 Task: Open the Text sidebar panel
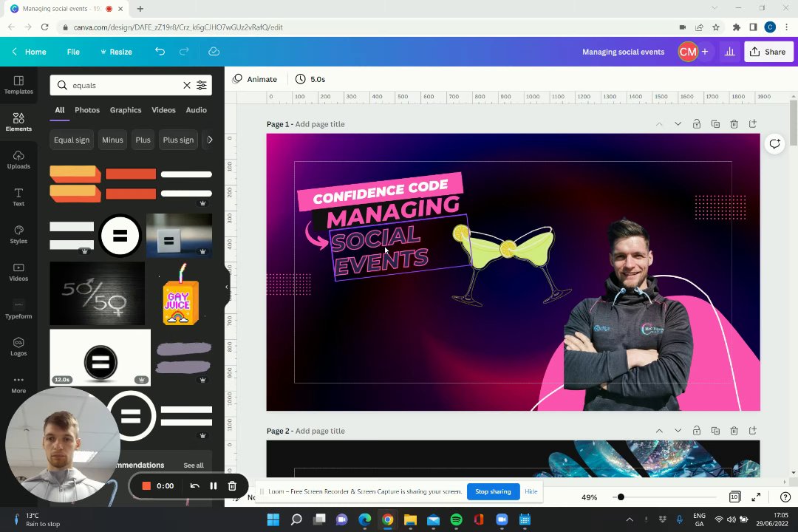coord(18,197)
